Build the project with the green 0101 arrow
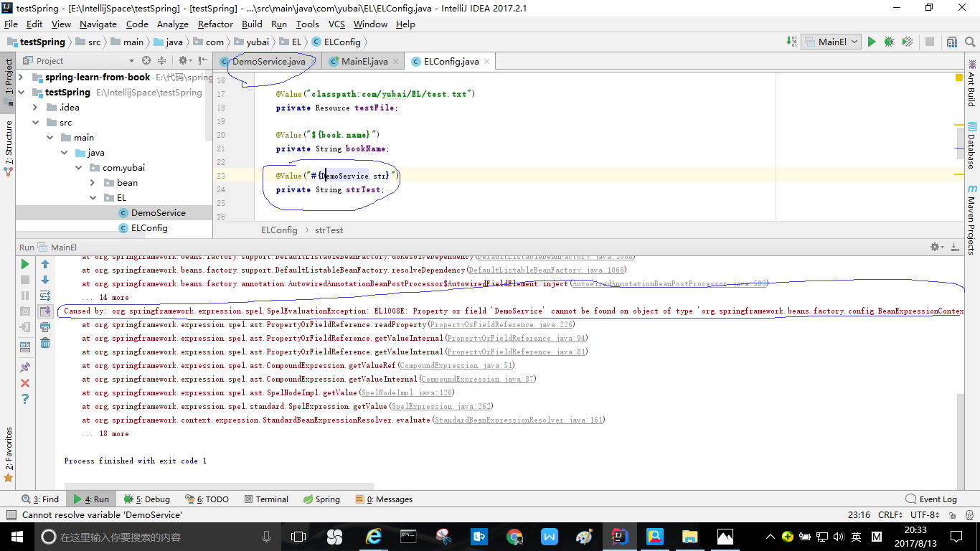Viewport: 980px width, 551px height. tap(791, 42)
